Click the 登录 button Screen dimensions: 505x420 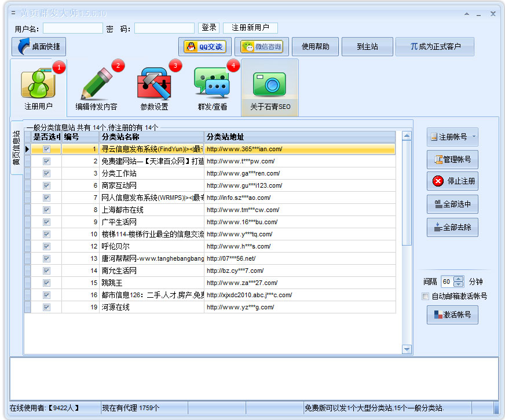pyautogui.click(x=209, y=27)
